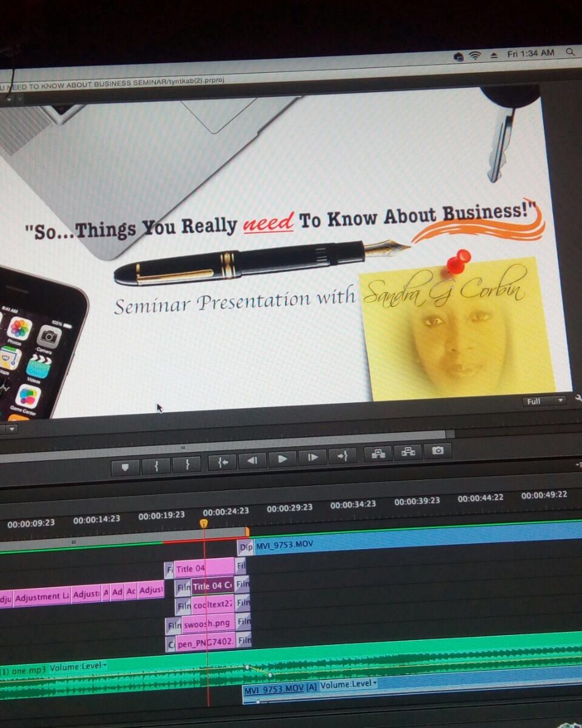Click the Mark Out bracket button

187,465
